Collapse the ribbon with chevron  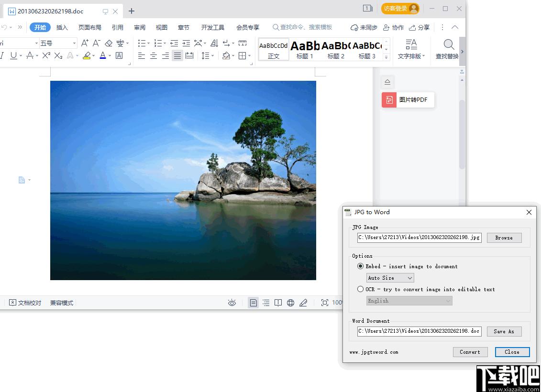pyautogui.click(x=455, y=27)
